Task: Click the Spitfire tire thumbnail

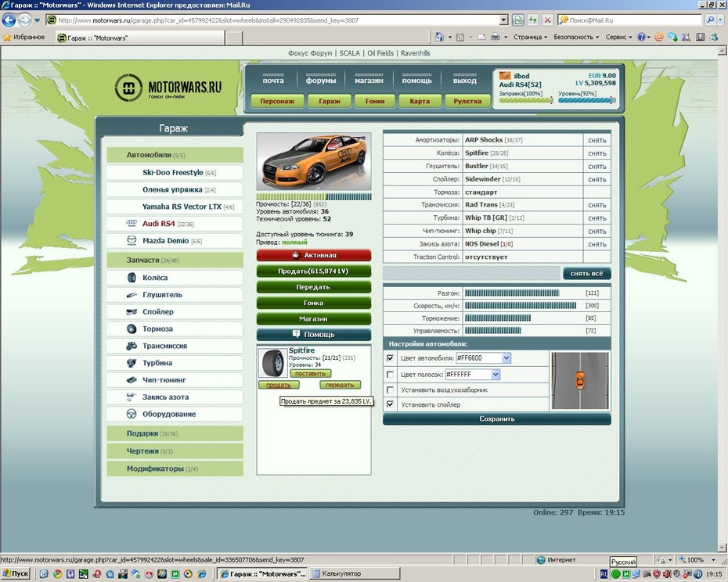Action: tap(272, 363)
